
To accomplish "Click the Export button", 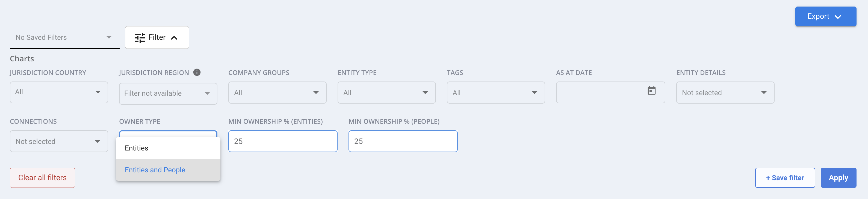I will 826,16.
